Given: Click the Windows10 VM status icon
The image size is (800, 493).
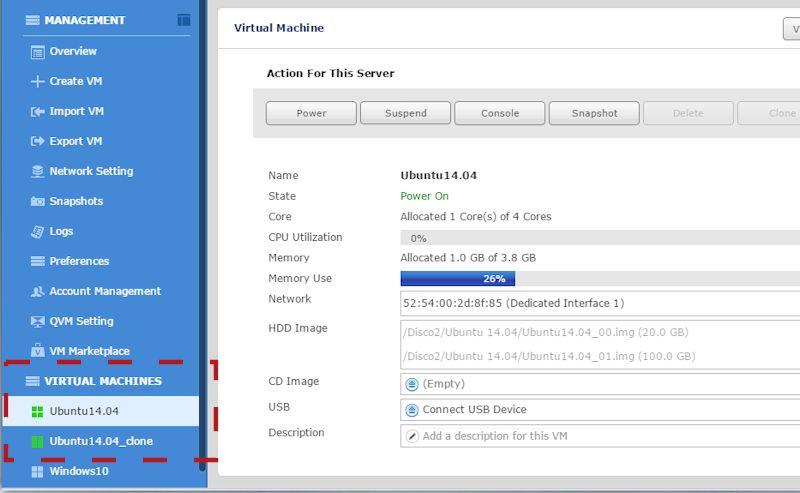Looking at the screenshot, I should tap(37, 472).
